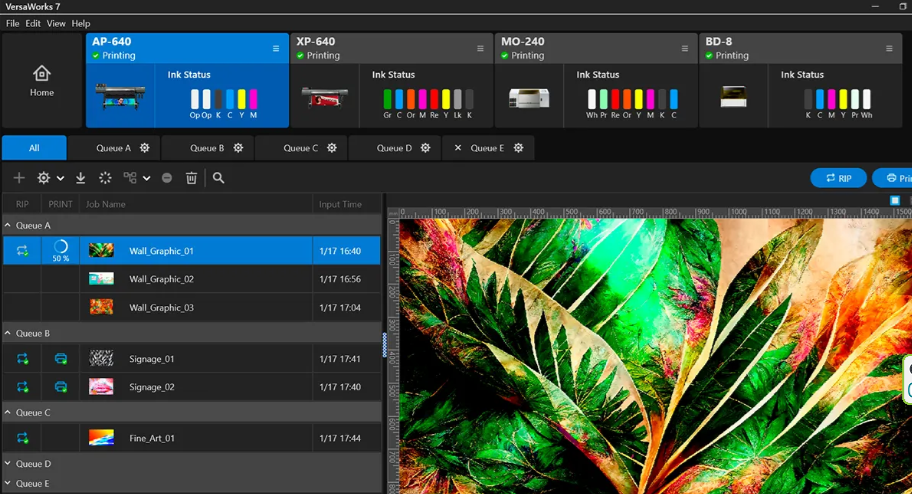Close Queue E tab with X
912x494 pixels.
coord(458,148)
